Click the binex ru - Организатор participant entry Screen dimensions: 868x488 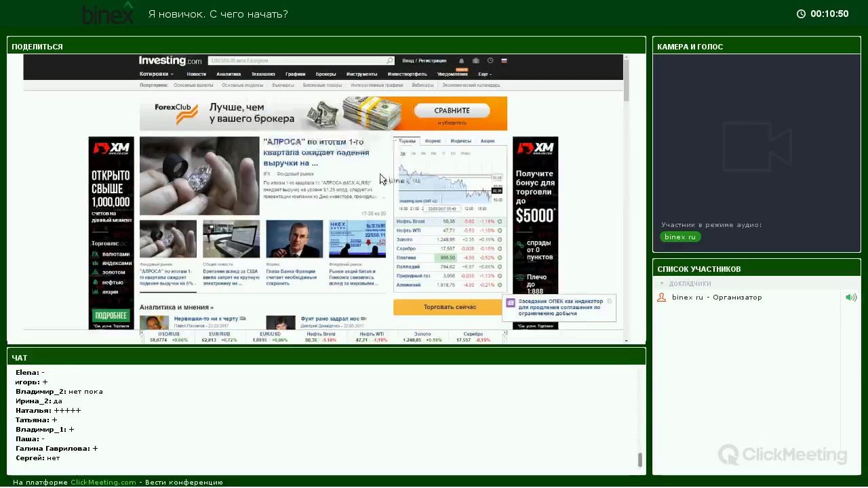point(717,298)
